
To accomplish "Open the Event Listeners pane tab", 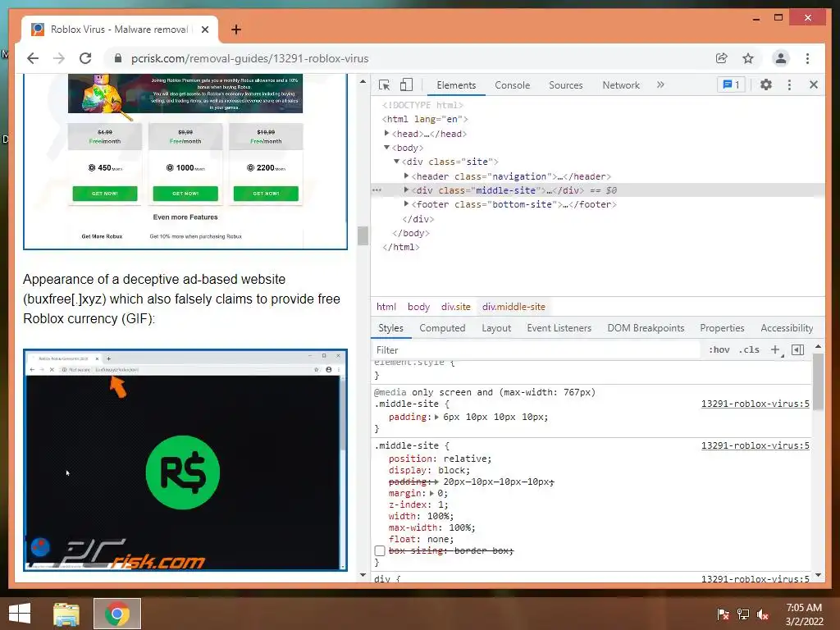I will [559, 328].
